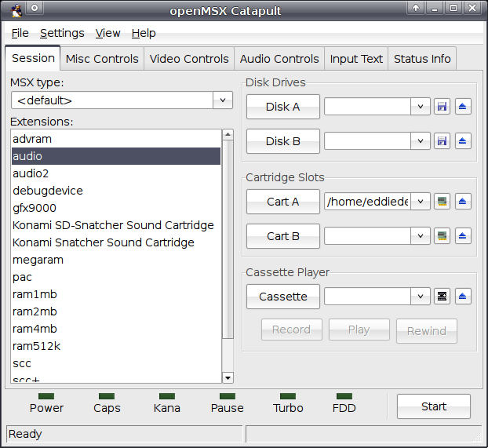The width and height of the screenshot is (488, 448).
Task: Click the Start button
Action: pyautogui.click(x=434, y=406)
